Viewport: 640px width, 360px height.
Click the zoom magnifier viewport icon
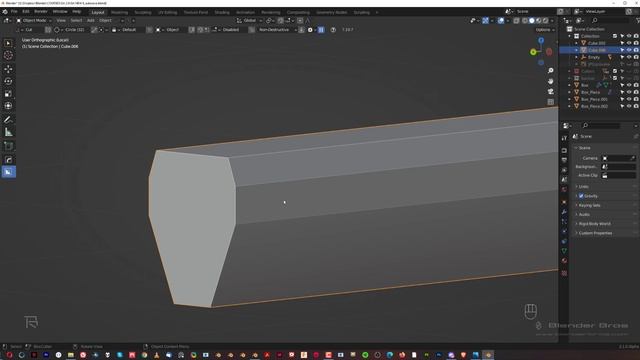coord(551,71)
